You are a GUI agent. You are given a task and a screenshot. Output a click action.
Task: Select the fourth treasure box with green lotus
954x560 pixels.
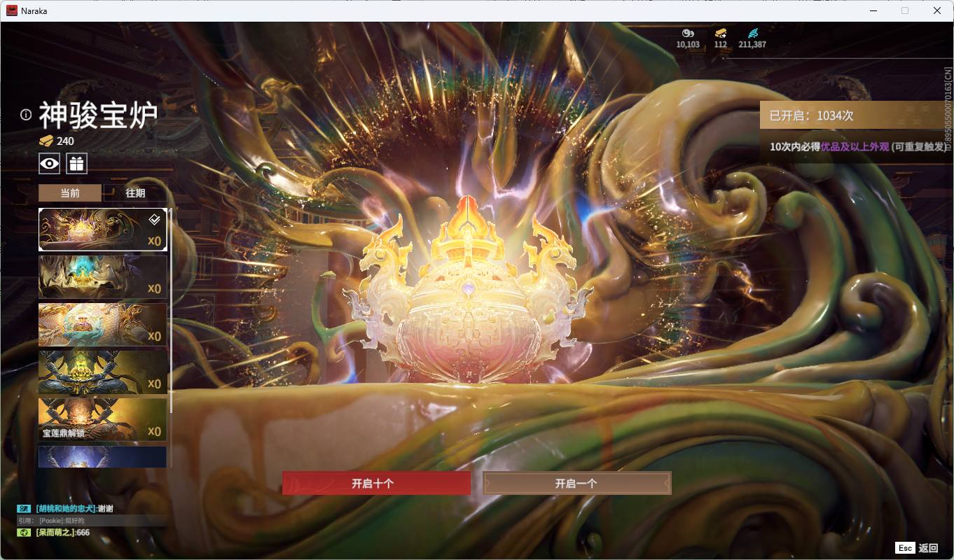tap(103, 372)
